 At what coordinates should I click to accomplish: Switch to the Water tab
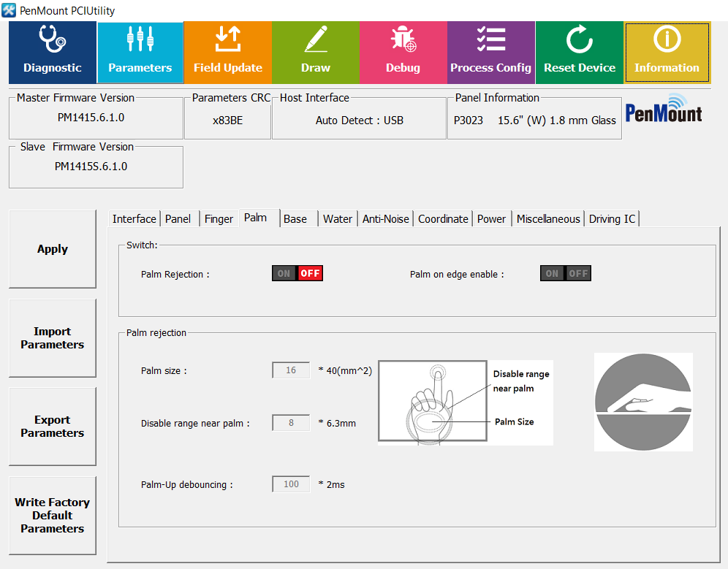click(337, 218)
